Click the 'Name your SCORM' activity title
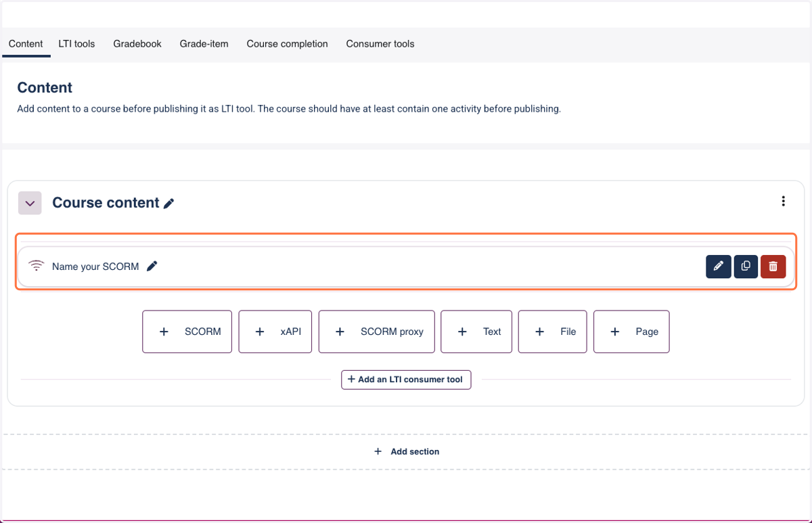 coord(95,267)
